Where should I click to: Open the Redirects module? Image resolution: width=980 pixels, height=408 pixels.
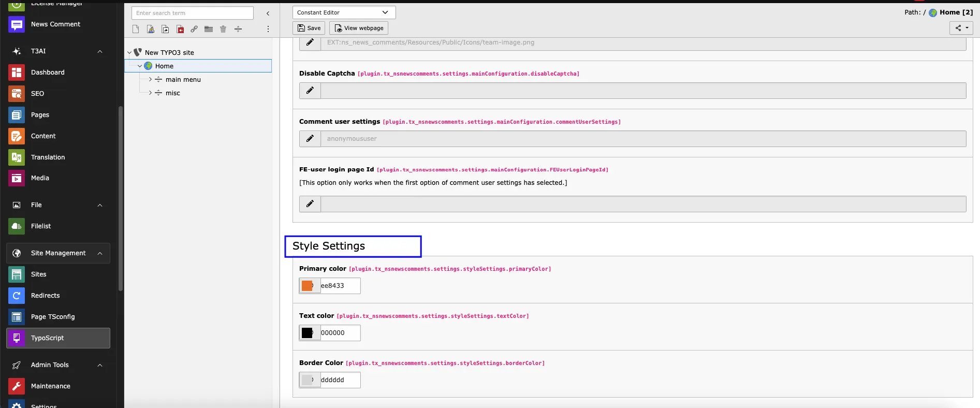[x=45, y=296]
